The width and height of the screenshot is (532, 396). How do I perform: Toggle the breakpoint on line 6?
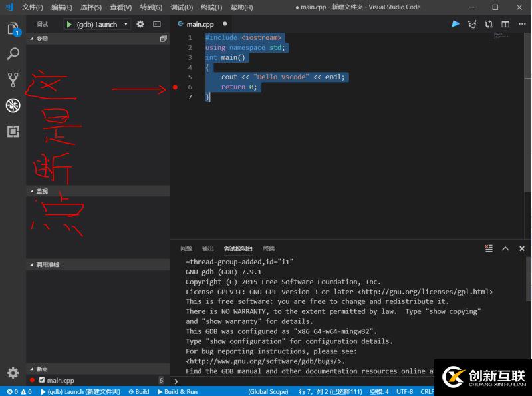point(175,87)
